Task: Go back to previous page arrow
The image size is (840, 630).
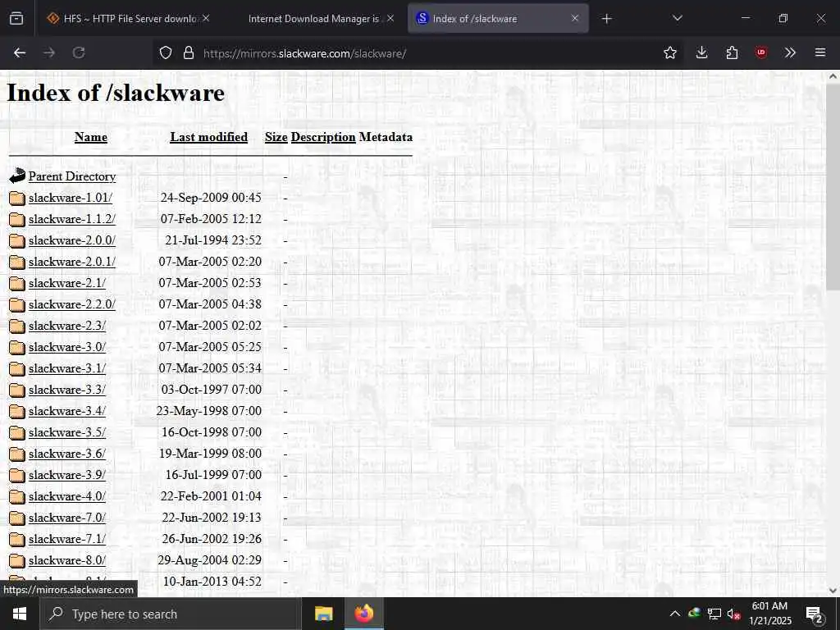Action: tap(20, 52)
